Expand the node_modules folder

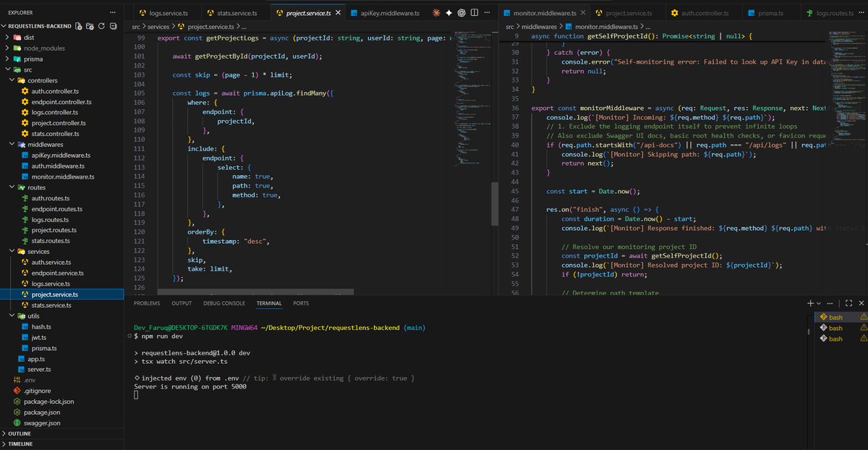[x=7, y=48]
